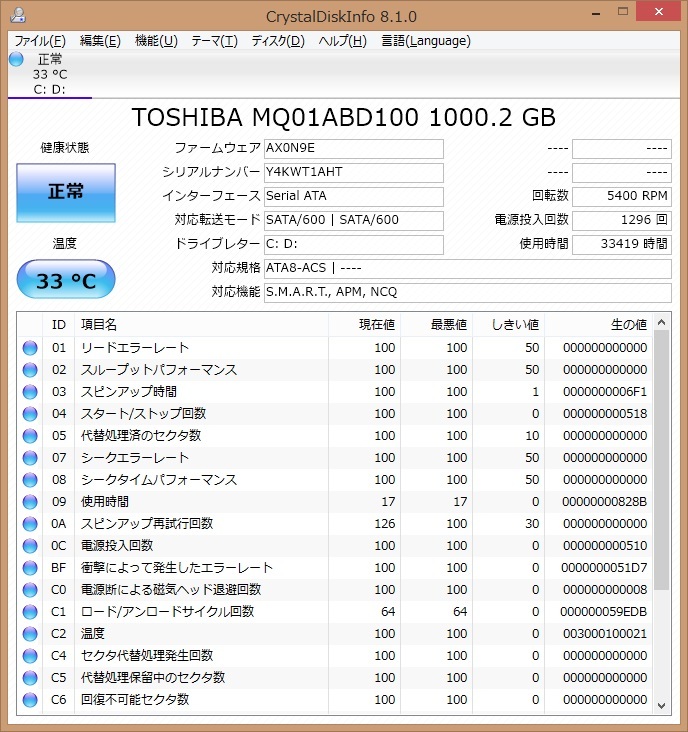Click the SMART list vertical scrollbar thumb
This screenshot has width=688, height=732.
pyautogui.click(x=661, y=460)
